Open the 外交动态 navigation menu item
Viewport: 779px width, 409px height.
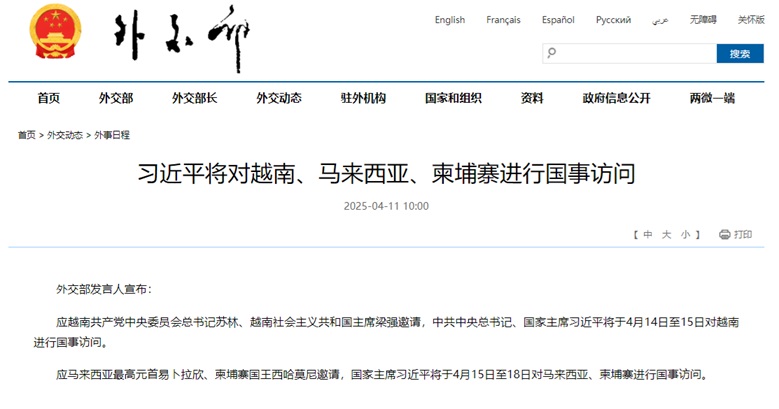tap(279, 98)
